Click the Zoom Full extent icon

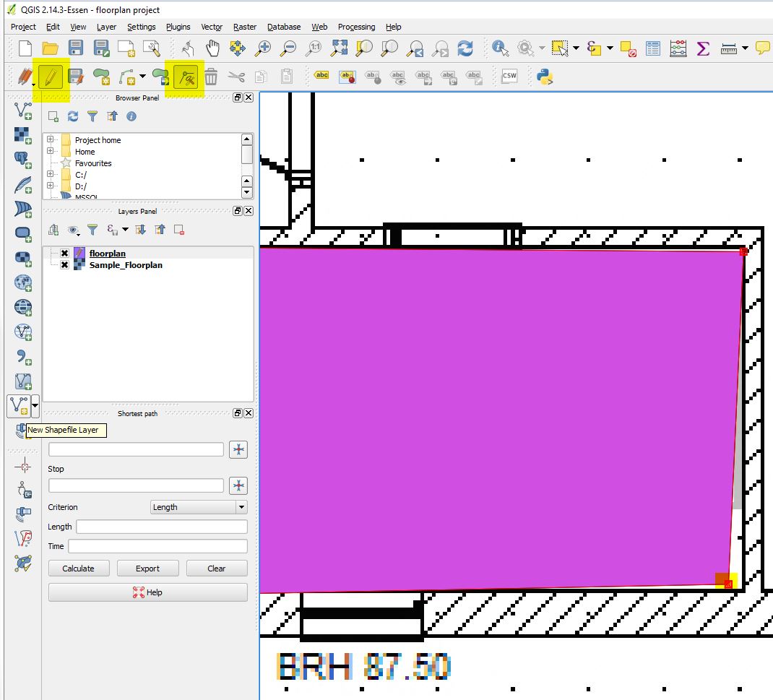click(x=339, y=48)
